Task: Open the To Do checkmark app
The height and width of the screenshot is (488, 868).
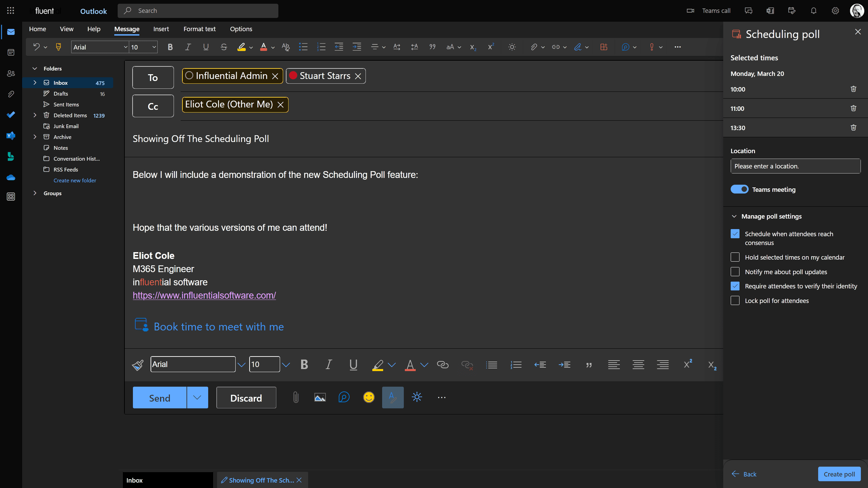Action: click(x=11, y=115)
